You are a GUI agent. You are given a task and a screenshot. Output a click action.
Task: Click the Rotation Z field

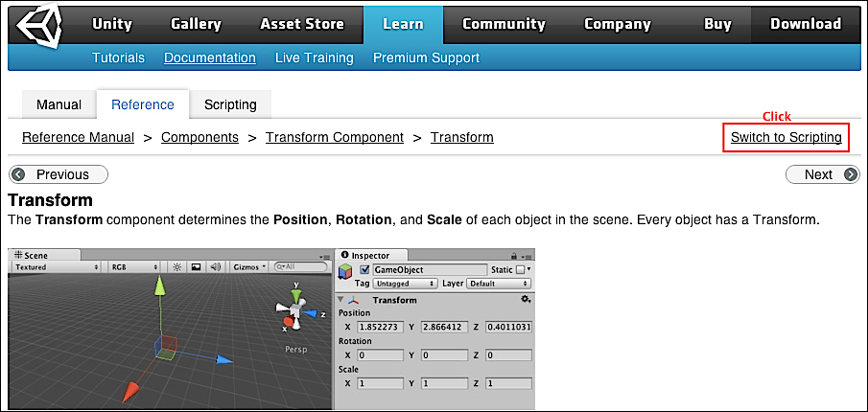(508, 355)
